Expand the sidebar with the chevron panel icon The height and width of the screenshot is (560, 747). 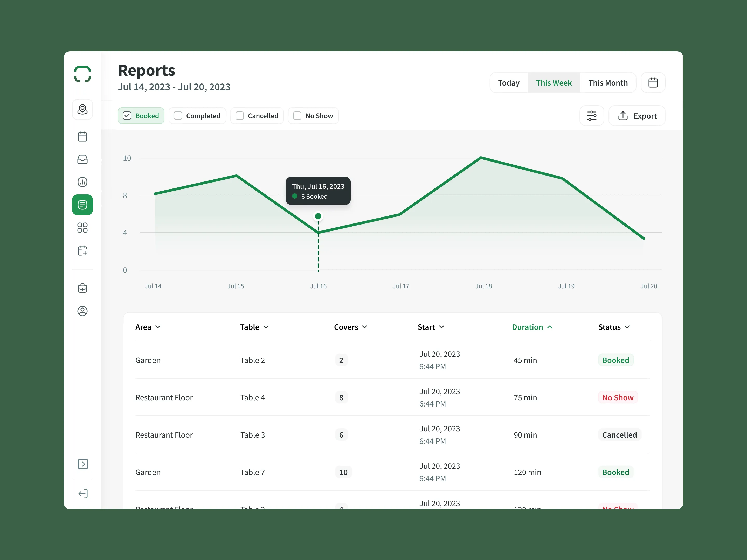82,464
